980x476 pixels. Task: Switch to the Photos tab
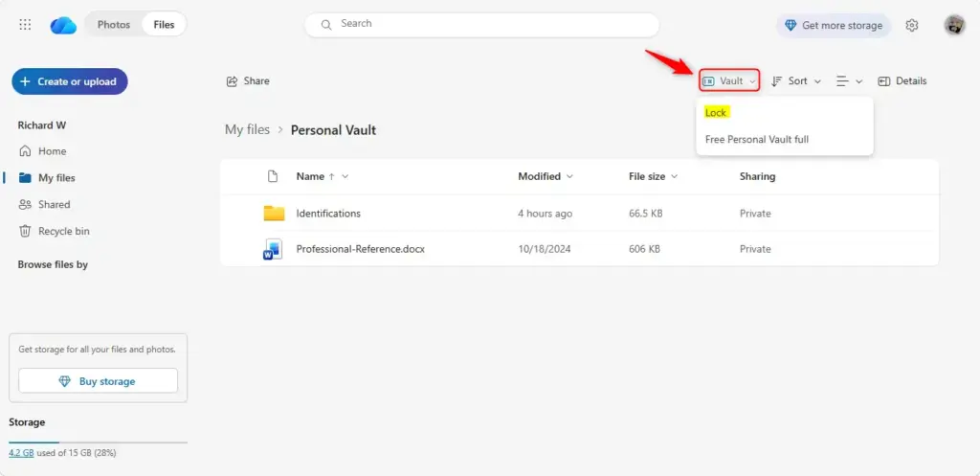(x=114, y=24)
